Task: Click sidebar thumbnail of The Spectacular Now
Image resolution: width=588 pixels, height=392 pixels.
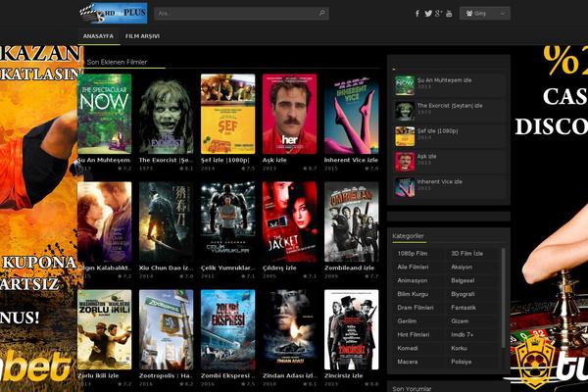Action: tap(405, 85)
